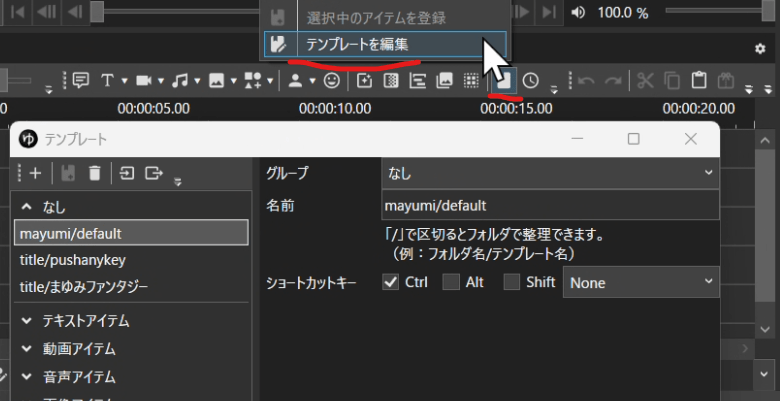The width and height of the screenshot is (780, 401).
Task: Click the 00:00:10.00 timeline ruler mark
Action: coord(335,108)
